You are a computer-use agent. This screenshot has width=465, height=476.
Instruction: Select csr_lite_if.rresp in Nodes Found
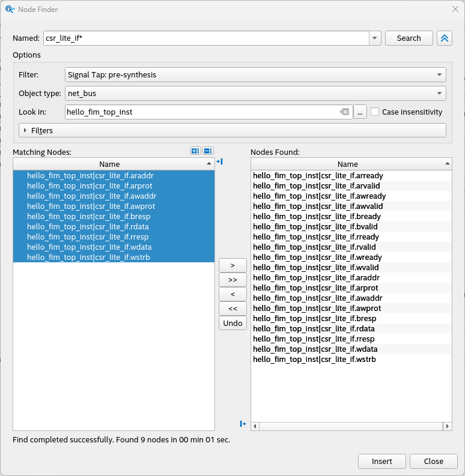[x=351, y=339]
